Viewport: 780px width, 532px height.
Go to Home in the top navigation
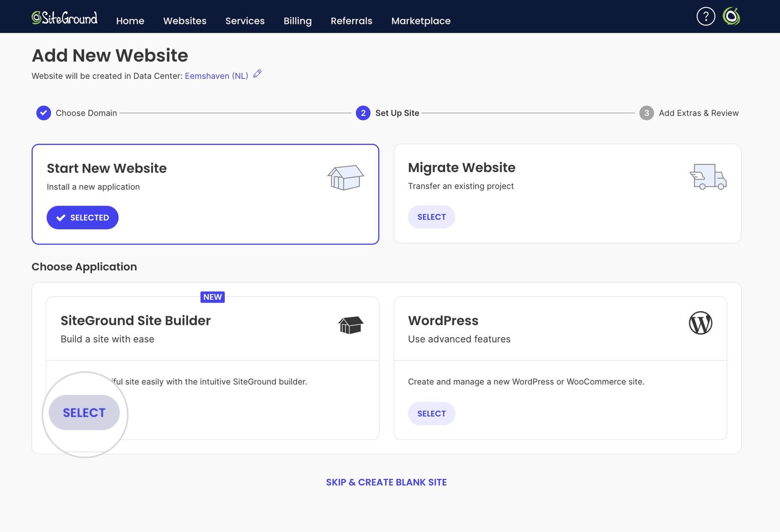click(130, 21)
